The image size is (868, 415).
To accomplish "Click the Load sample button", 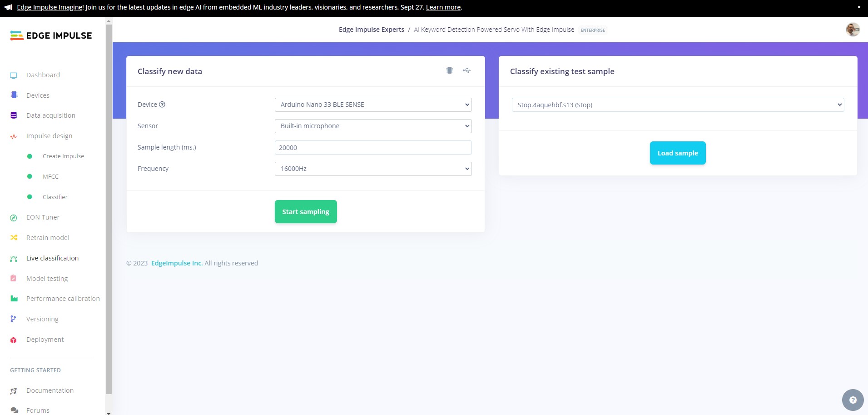I will pos(678,153).
